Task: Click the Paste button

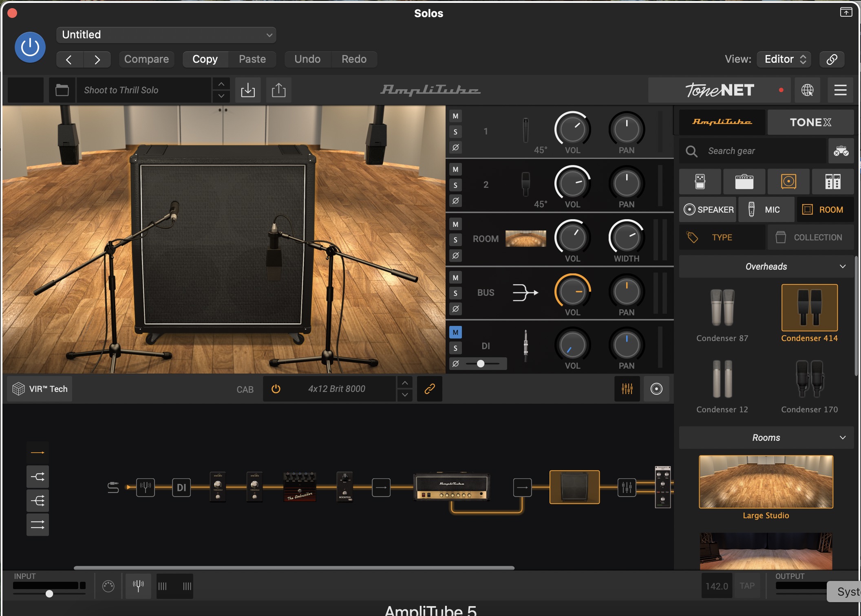Action: pyautogui.click(x=252, y=59)
